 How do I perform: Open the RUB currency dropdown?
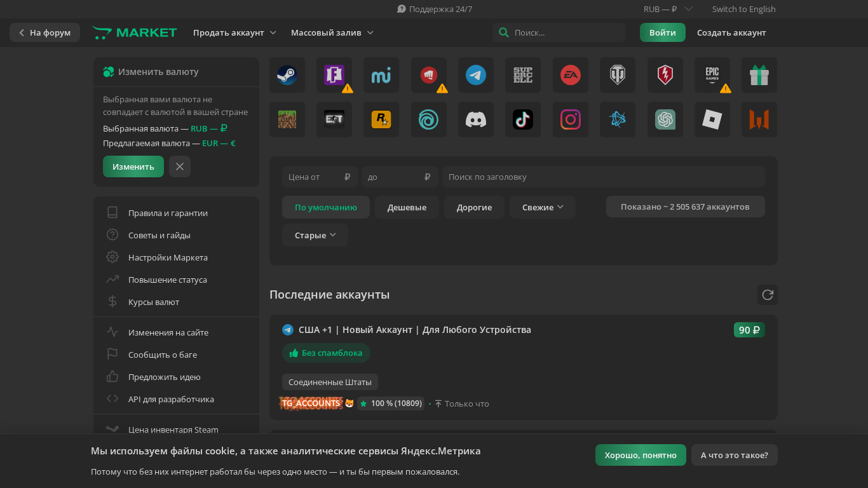667,9
